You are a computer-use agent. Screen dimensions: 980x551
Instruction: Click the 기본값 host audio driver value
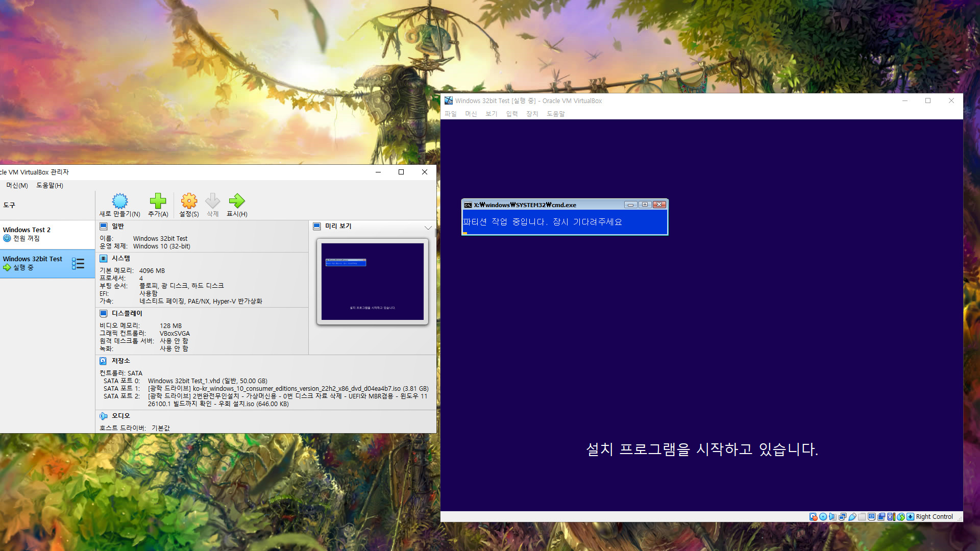pyautogui.click(x=161, y=429)
